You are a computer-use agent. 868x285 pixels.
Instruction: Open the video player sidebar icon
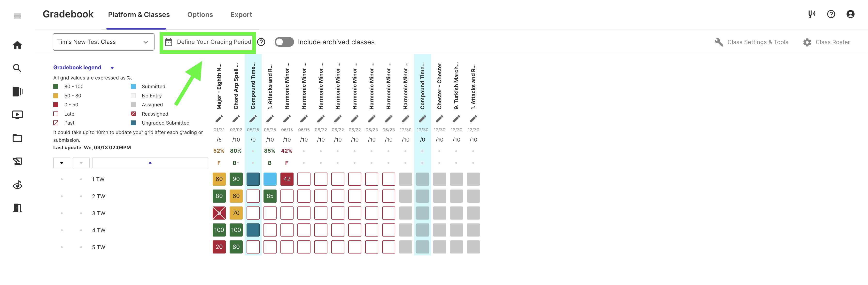(x=17, y=115)
